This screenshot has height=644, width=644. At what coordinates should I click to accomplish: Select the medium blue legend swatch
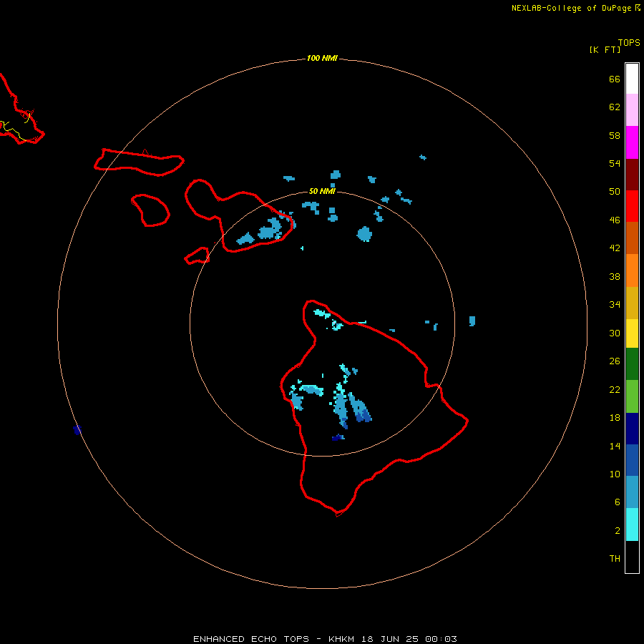click(x=632, y=460)
